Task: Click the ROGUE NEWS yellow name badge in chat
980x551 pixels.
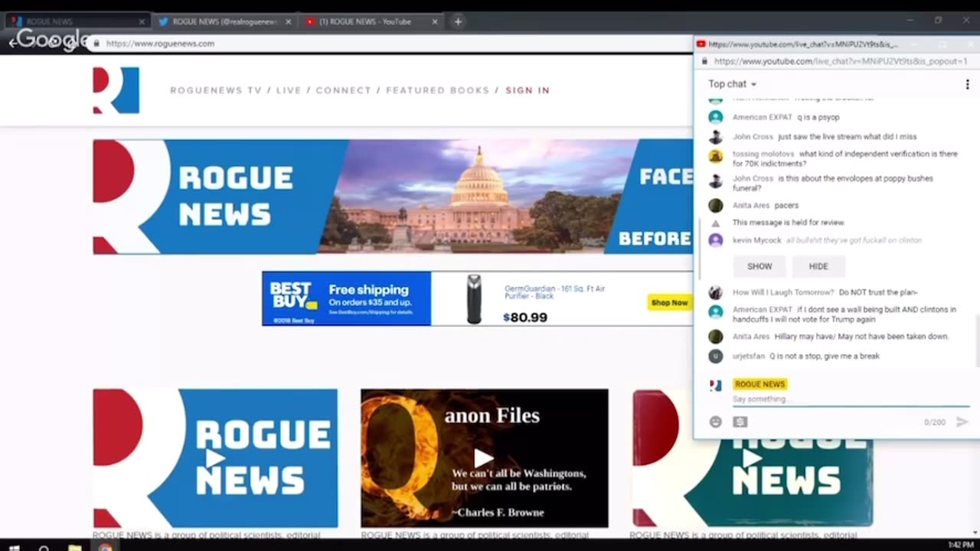Action: point(759,384)
